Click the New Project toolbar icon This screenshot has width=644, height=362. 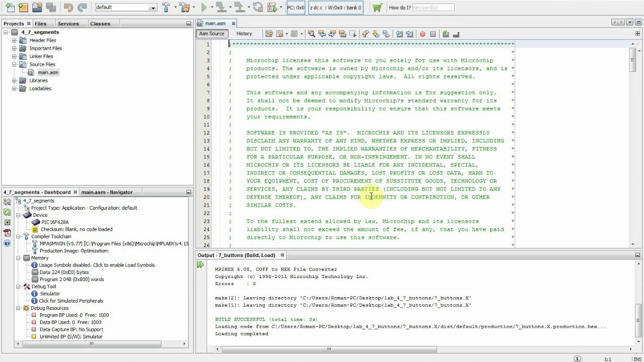23,8
